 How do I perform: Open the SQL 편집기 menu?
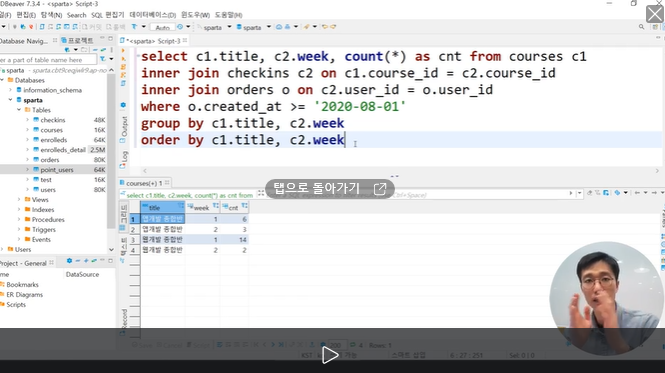pos(108,15)
